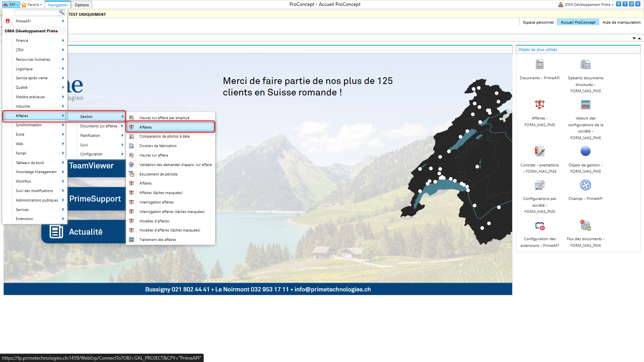This screenshot has width=644, height=362.
Task: Switch to the Espace personnel tab
Action: [538, 22]
